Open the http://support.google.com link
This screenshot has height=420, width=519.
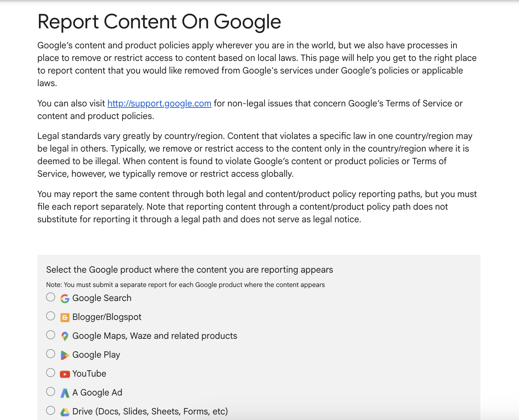click(x=159, y=103)
